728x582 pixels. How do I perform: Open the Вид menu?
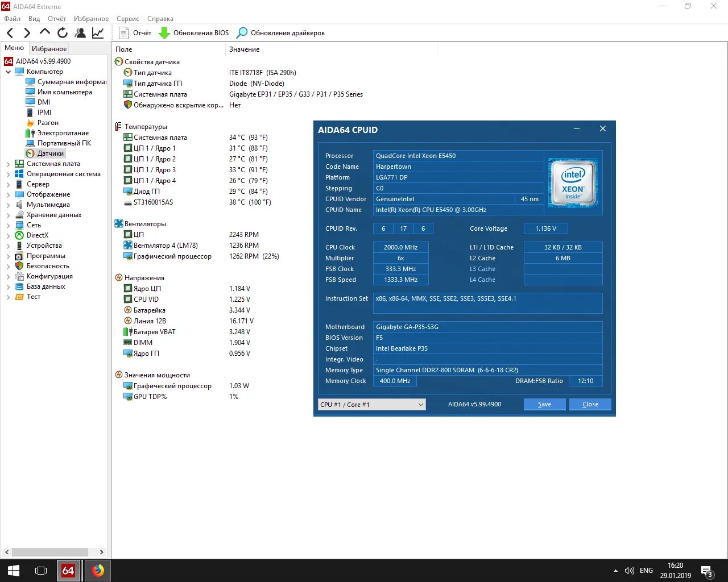(x=34, y=19)
